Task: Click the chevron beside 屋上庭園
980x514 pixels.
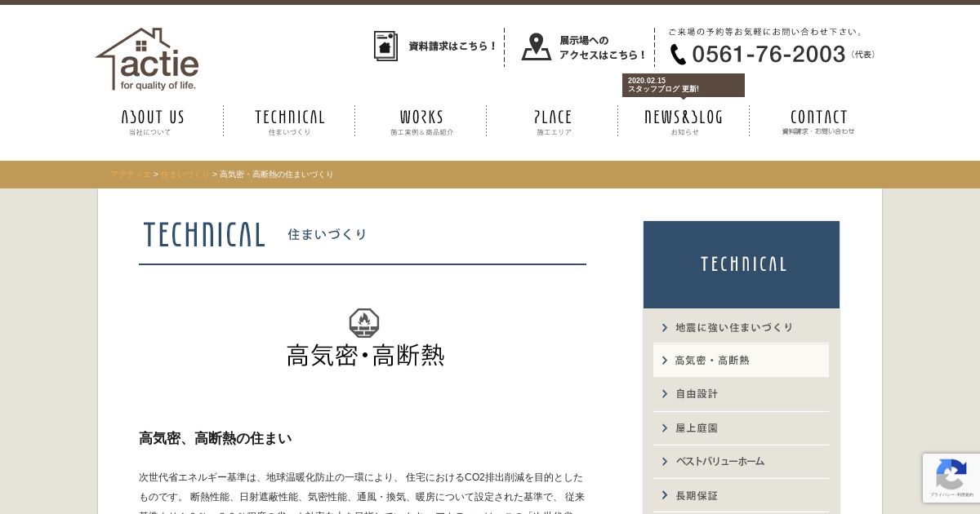Action: tap(665, 428)
